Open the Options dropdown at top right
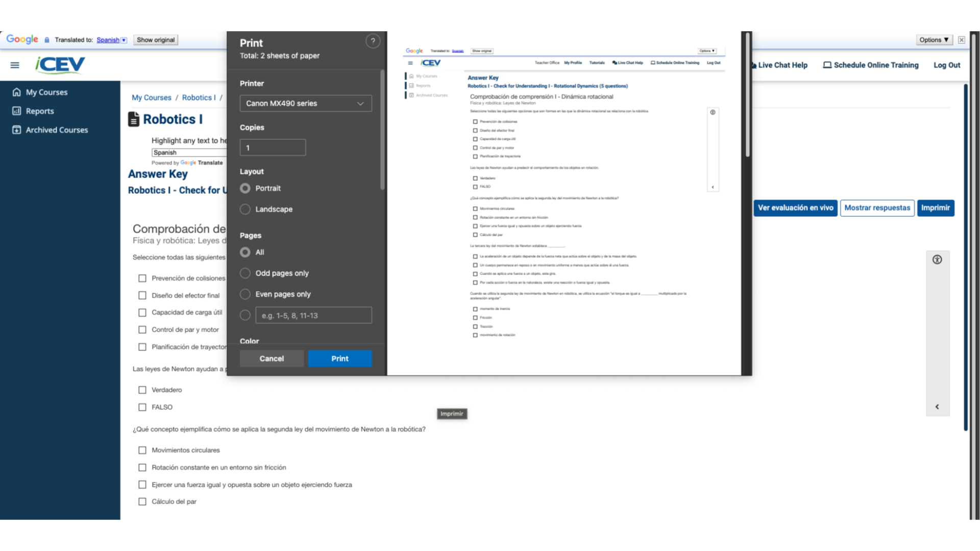The image size is (980, 551). tap(934, 40)
